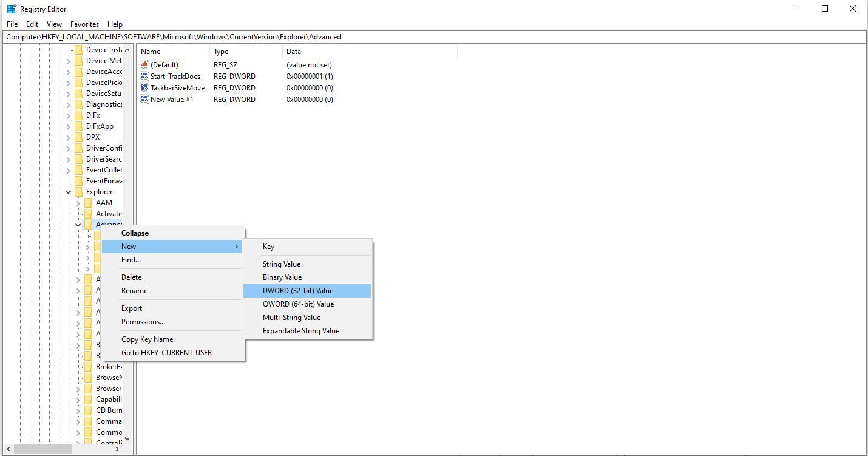Screen dimensions: 868x456
Task: Select the New Value #1 entry name
Action: coord(172,99)
